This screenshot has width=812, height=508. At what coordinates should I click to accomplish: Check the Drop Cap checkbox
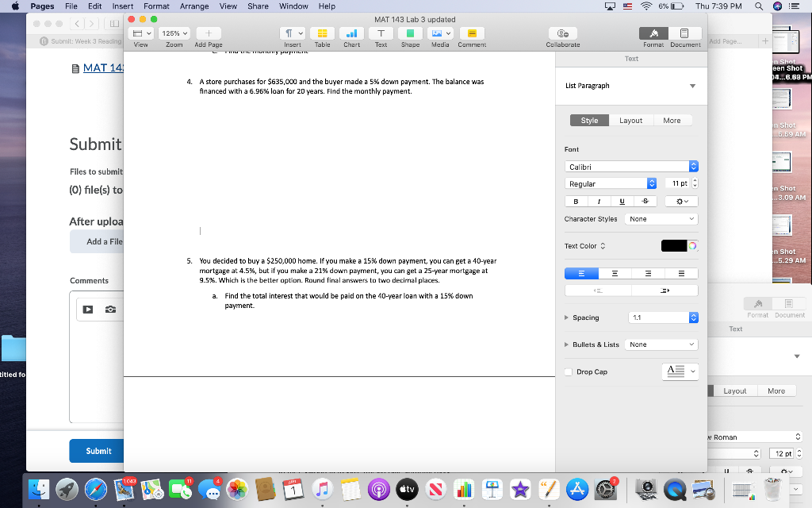point(568,371)
